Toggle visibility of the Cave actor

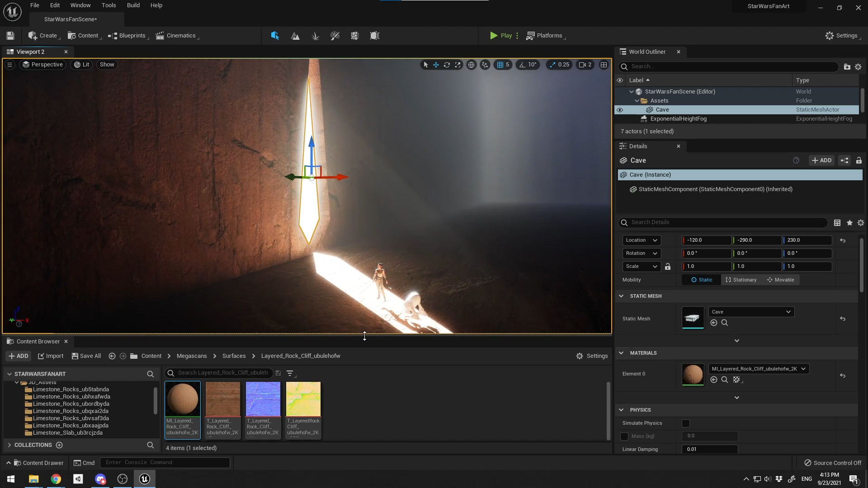pyautogui.click(x=620, y=110)
